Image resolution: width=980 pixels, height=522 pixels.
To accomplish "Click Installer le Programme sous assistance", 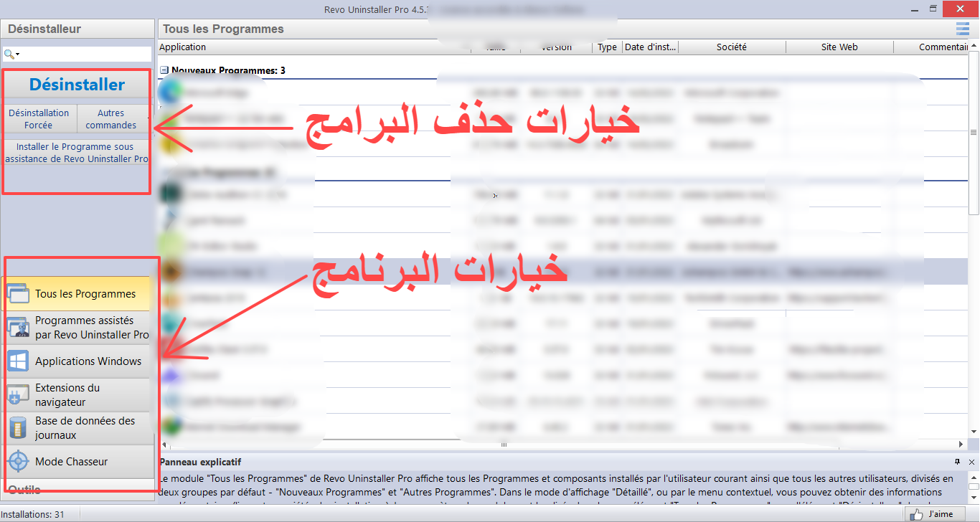I will click(x=77, y=153).
